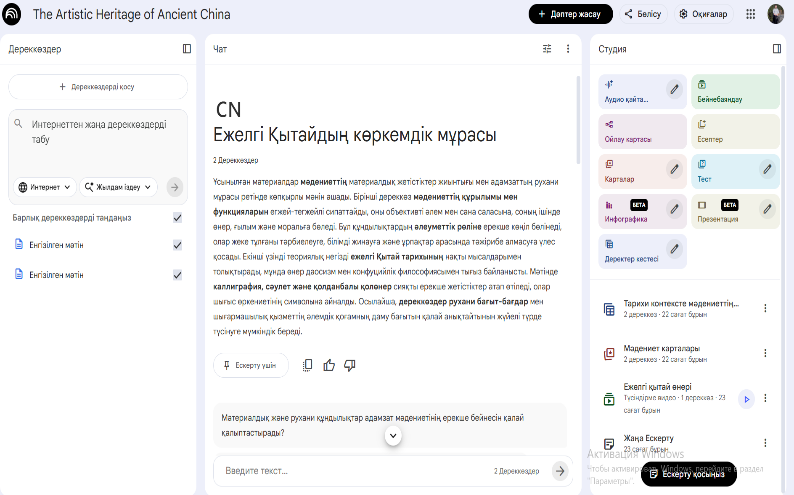
Task: Edit the audio overview card settings
Action: (x=674, y=90)
